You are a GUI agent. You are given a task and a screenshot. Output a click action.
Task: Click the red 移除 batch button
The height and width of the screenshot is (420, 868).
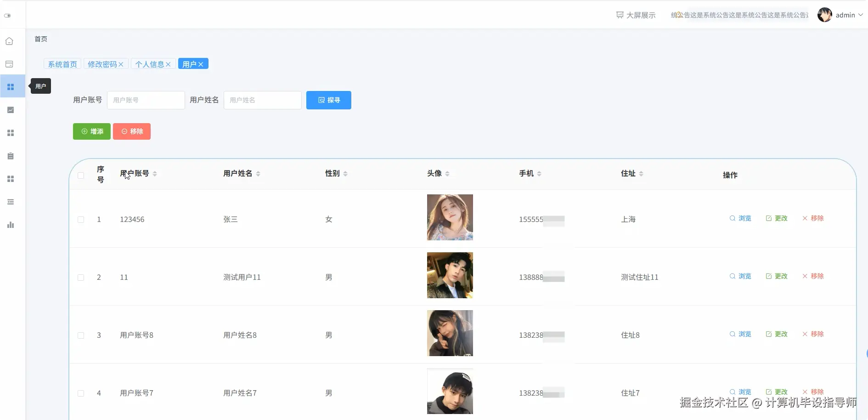tap(132, 131)
